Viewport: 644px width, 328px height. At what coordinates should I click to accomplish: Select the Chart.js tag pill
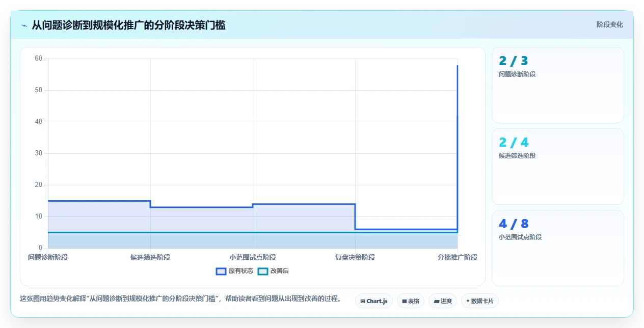[x=374, y=301]
